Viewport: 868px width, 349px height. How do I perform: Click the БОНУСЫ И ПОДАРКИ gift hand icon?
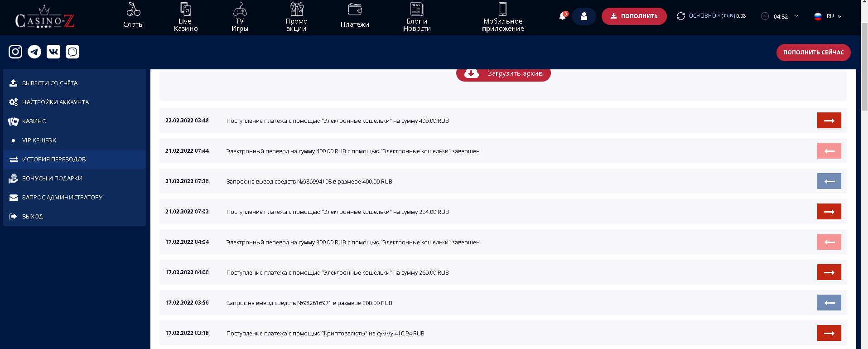click(x=14, y=178)
